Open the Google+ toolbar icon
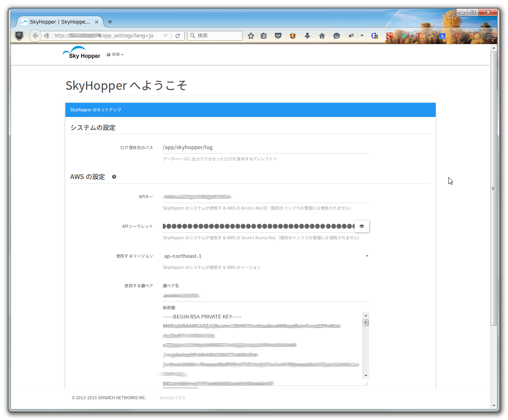The height and width of the screenshot is (420, 508). [x=389, y=36]
